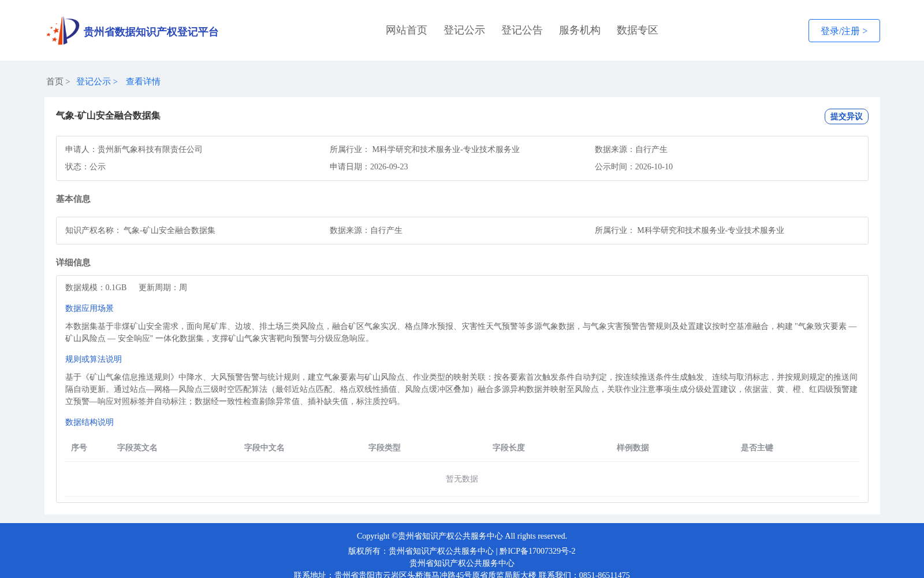Click the 更新周期:周 text

(x=163, y=287)
